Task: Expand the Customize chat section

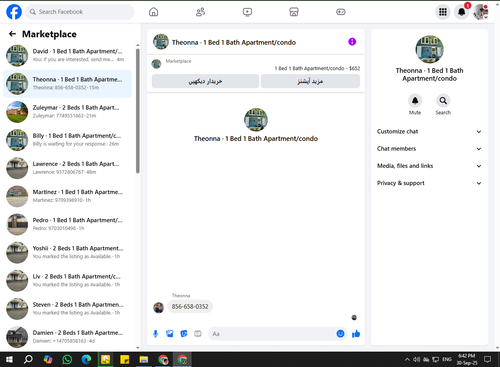Action: [429, 131]
